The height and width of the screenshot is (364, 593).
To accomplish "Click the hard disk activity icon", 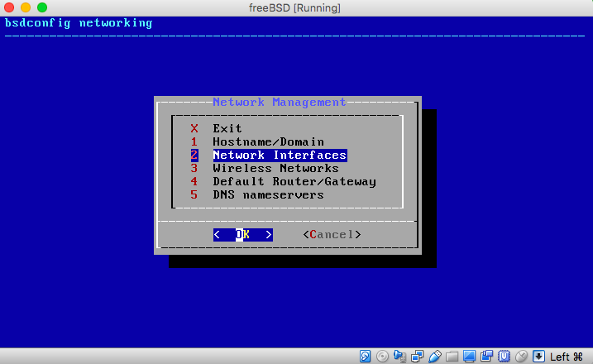I will coord(365,356).
